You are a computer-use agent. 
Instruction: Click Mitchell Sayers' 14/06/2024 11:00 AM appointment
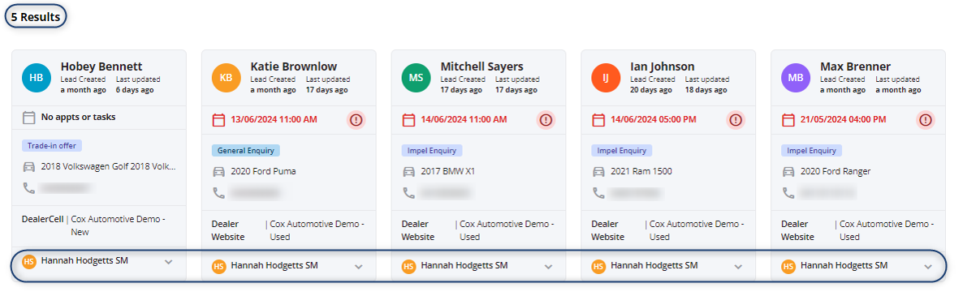[x=464, y=120]
